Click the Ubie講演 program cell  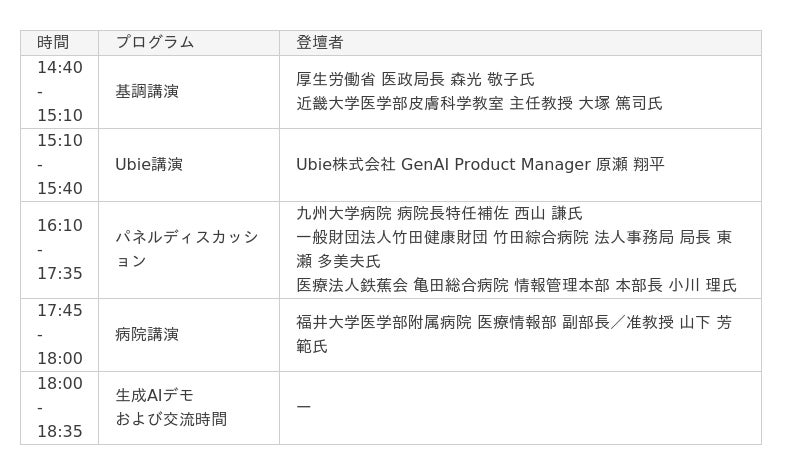pyautogui.click(x=189, y=165)
